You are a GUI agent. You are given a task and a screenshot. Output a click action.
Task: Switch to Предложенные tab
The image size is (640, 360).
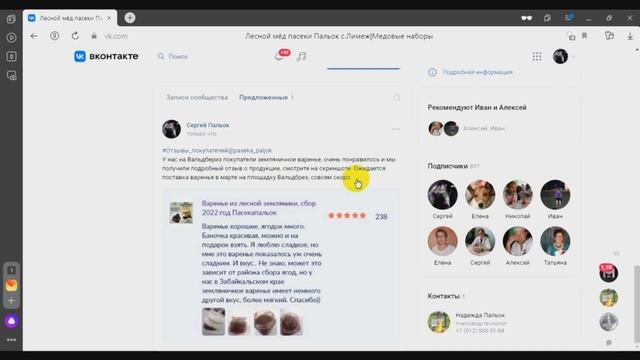[263, 98]
